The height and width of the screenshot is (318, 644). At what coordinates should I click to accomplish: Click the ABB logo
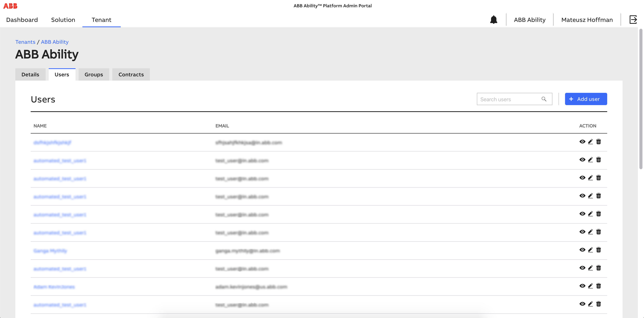pos(10,6)
